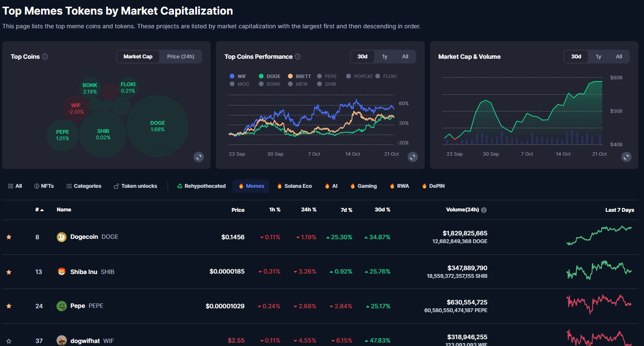Select 30d range on Market Cap & Volume
The width and height of the screenshot is (644, 346).
pos(576,57)
